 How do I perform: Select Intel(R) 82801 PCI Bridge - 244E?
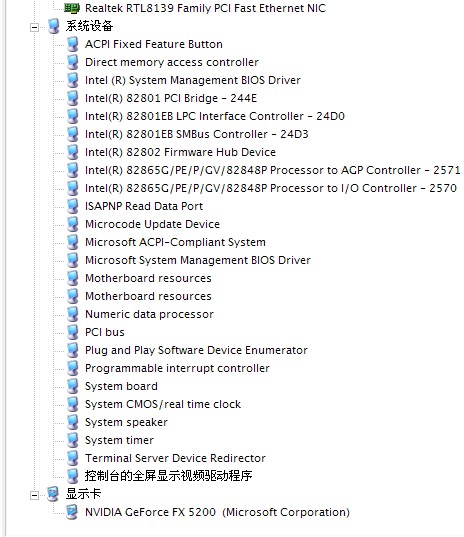171,98
